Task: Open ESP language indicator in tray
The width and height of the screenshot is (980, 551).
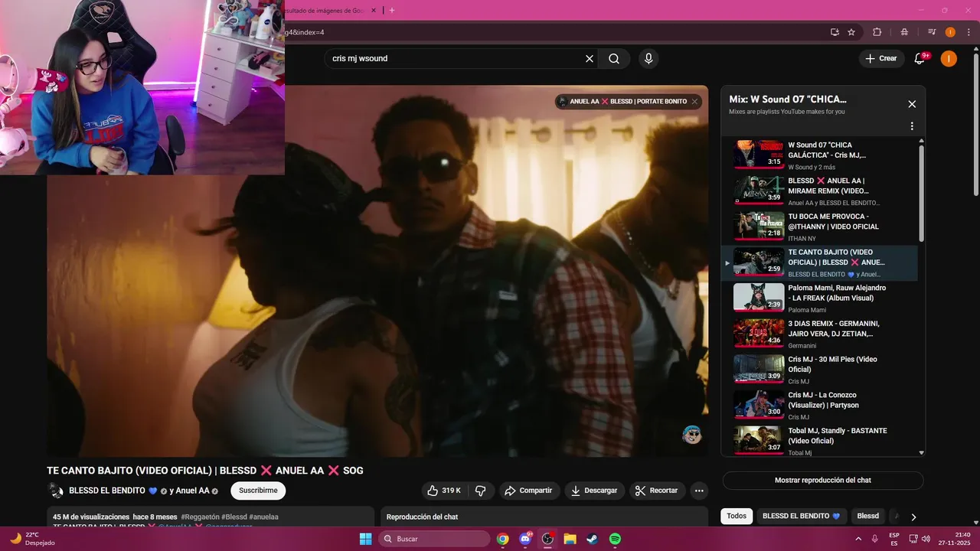Action: tap(894, 539)
